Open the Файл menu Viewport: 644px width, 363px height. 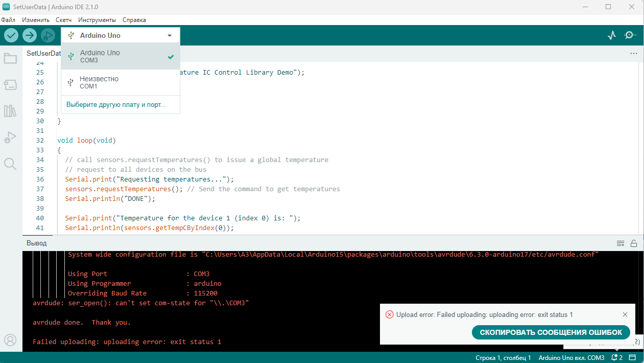[8, 20]
